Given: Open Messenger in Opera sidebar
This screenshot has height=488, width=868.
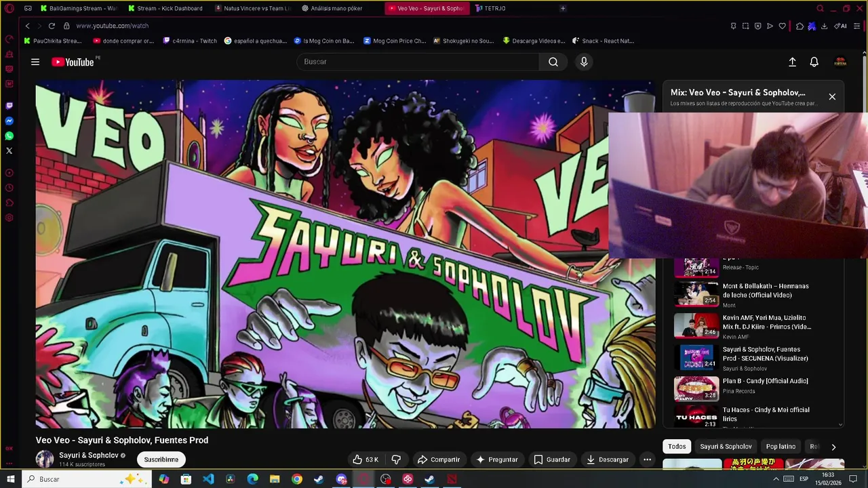Looking at the screenshot, I should click(x=9, y=121).
